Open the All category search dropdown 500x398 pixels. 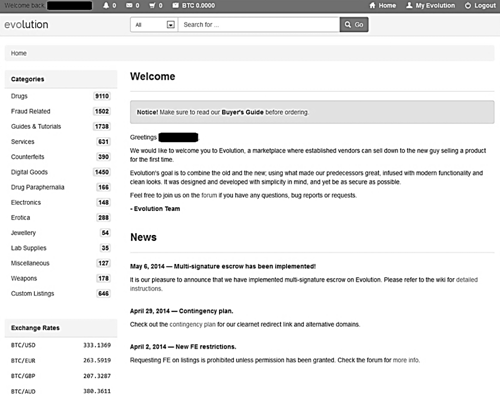coord(154,25)
